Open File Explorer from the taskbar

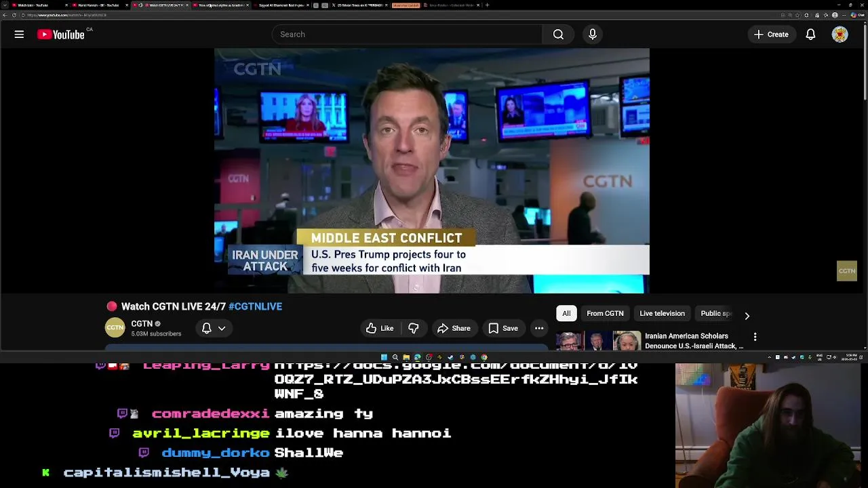pos(406,357)
